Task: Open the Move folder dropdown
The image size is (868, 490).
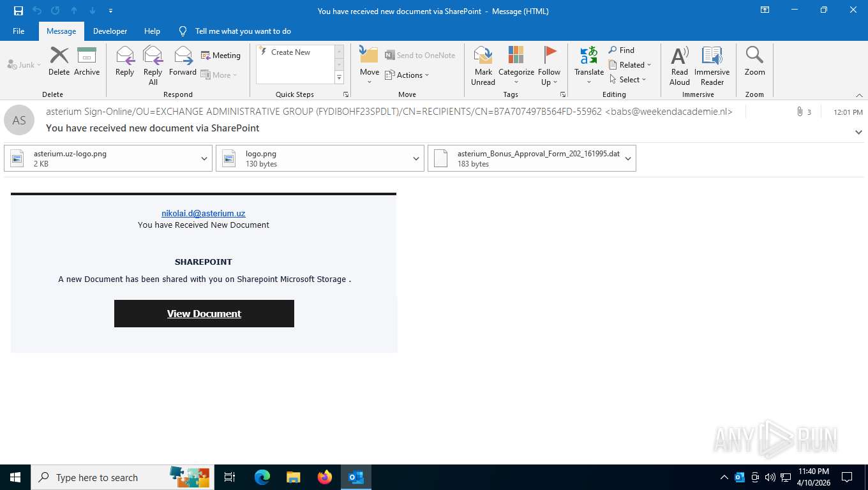Action: point(370,66)
